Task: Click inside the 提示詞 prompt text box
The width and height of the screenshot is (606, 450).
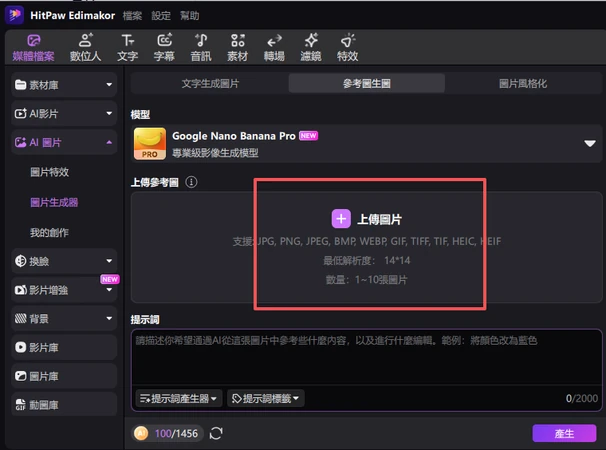Action: [366, 358]
